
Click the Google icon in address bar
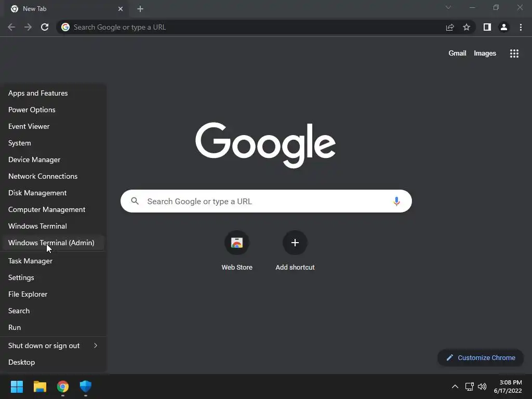pos(65,27)
